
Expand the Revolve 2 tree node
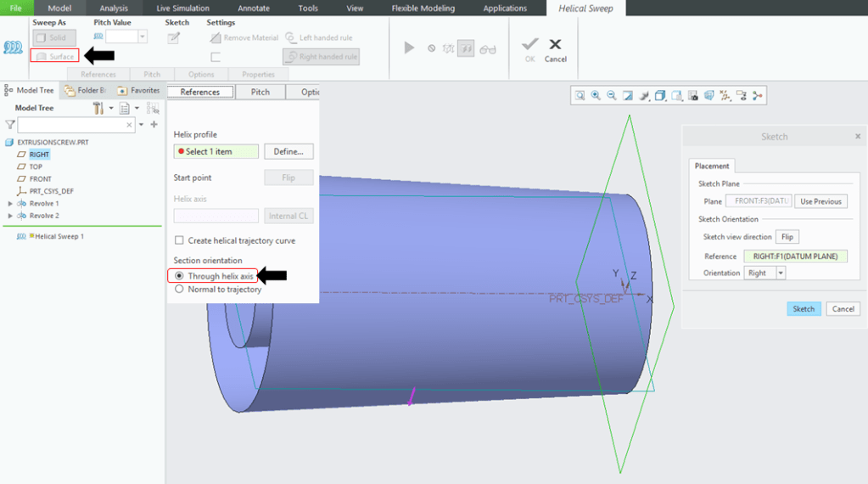click(10, 216)
